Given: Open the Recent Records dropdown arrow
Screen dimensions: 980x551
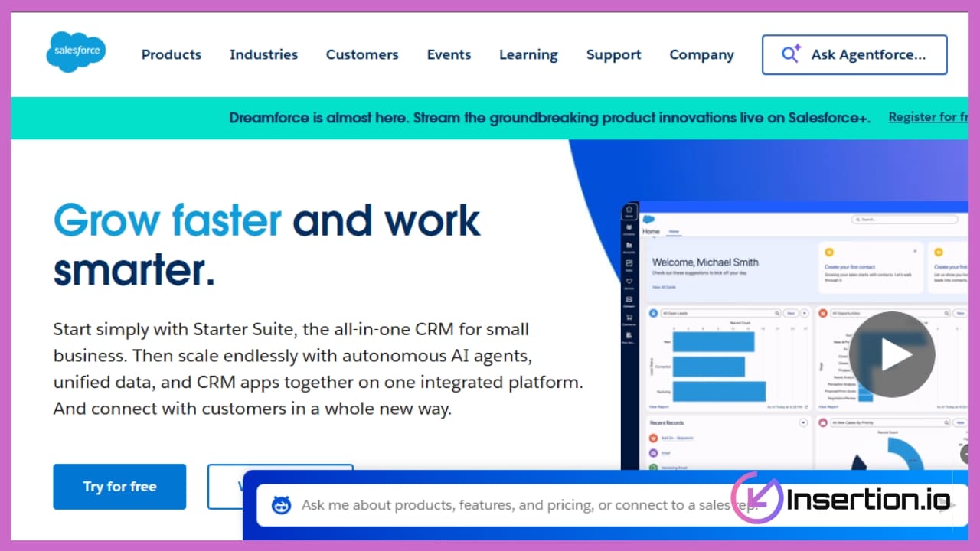Looking at the screenshot, I should click(x=803, y=422).
